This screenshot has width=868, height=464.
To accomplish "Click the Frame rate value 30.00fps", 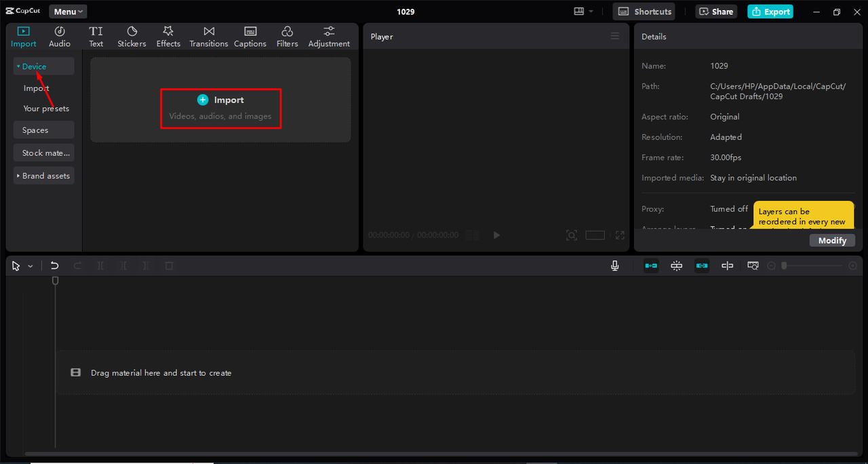I will click(x=726, y=157).
